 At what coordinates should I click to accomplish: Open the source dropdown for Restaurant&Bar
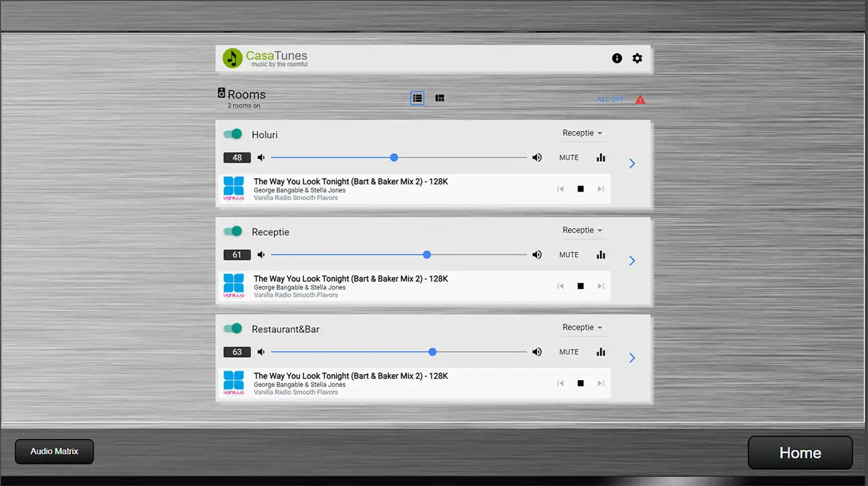[x=583, y=327]
